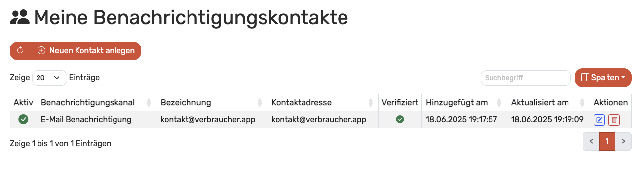Click the red trash delete icon
Viewport: 644px width, 182px height.
pos(614,120)
